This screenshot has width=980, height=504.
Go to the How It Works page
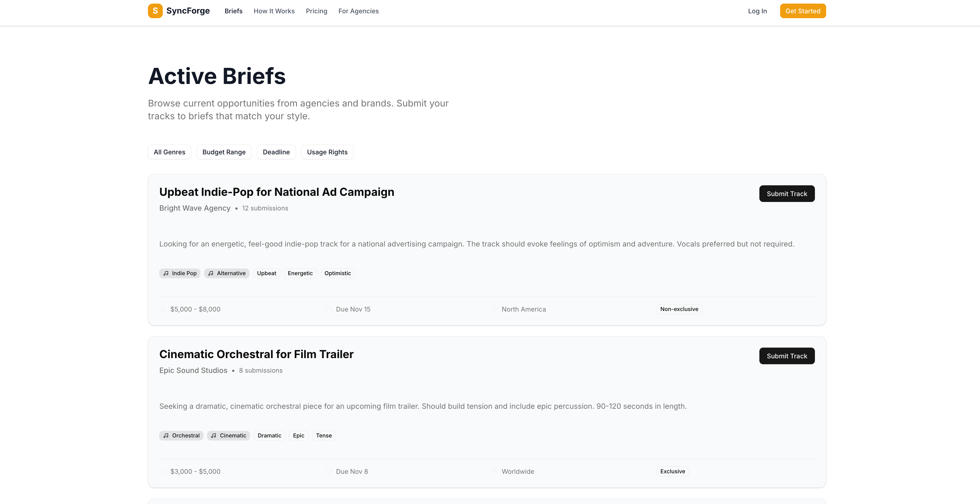click(x=274, y=11)
